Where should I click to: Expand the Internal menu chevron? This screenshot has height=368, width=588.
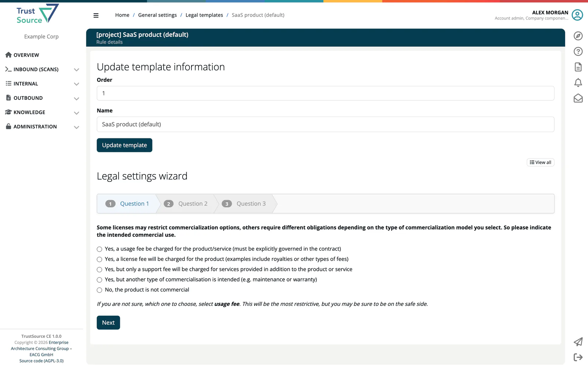(76, 84)
